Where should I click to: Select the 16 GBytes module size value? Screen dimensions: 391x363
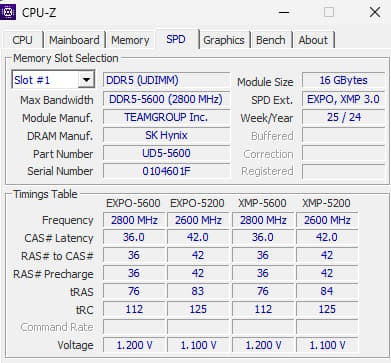pos(343,80)
